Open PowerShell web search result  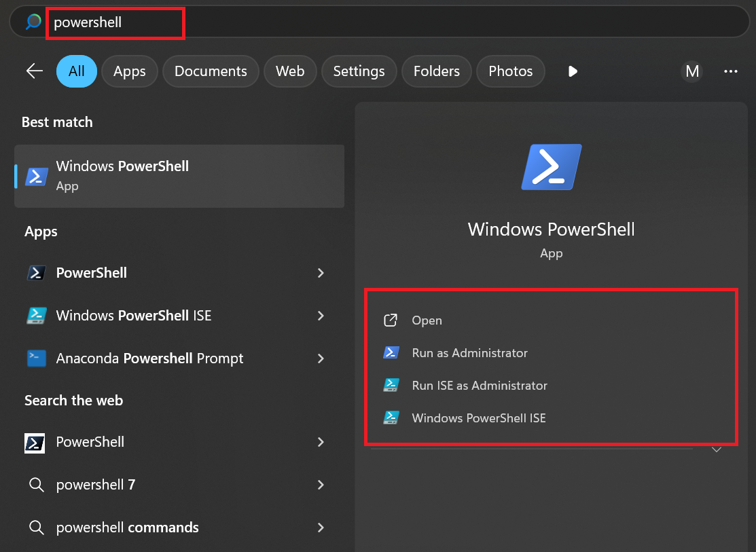point(179,442)
